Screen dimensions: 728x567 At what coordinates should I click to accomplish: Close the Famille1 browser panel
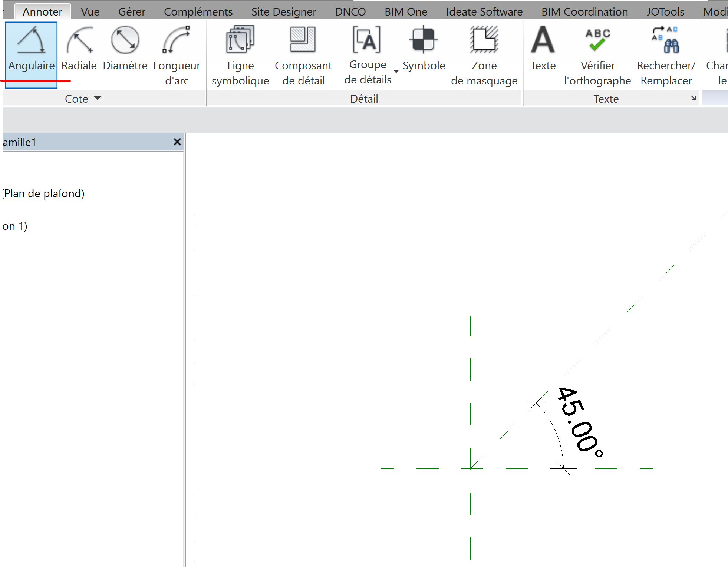coord(177,142)
